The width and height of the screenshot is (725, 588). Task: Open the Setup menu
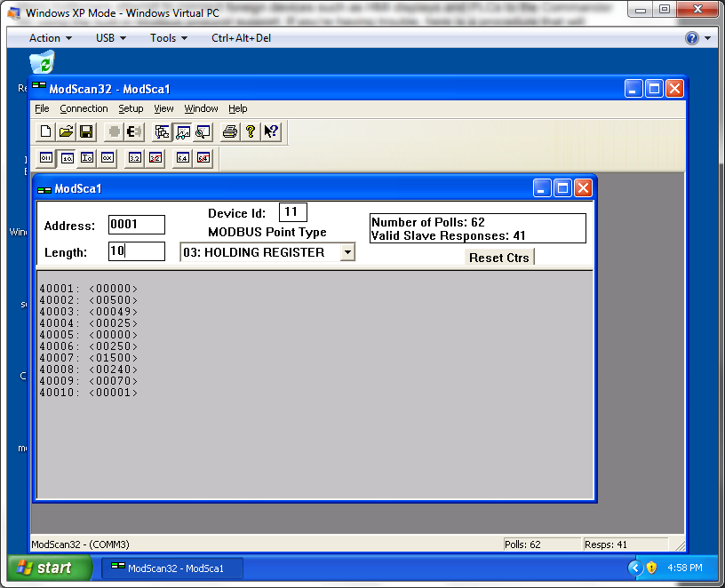tap(131, 108)
